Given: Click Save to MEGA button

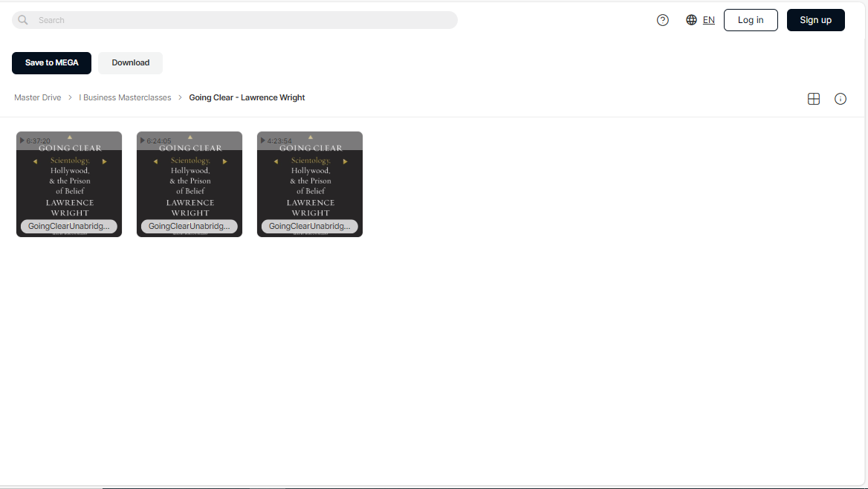Looking at the screenshot, I should click(51, 62).
